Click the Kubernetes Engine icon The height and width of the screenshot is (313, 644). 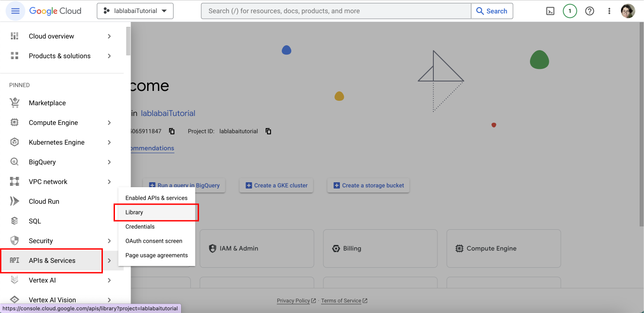point(15,142)
